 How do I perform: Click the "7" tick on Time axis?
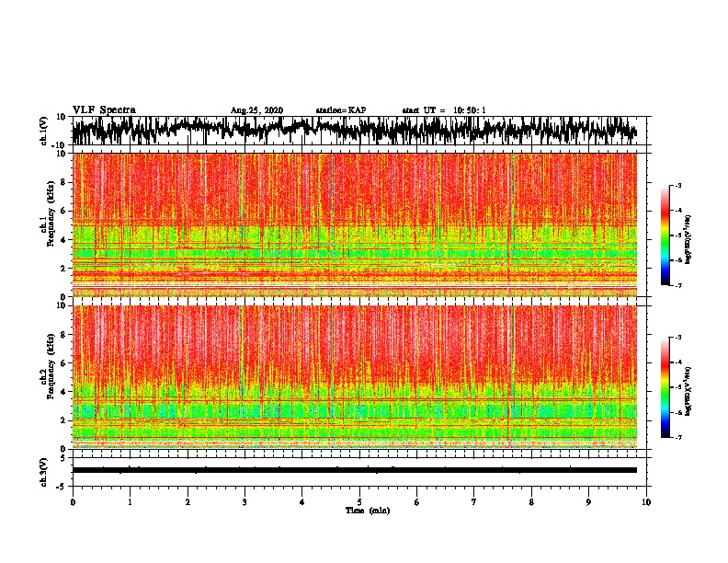(474, 502)
